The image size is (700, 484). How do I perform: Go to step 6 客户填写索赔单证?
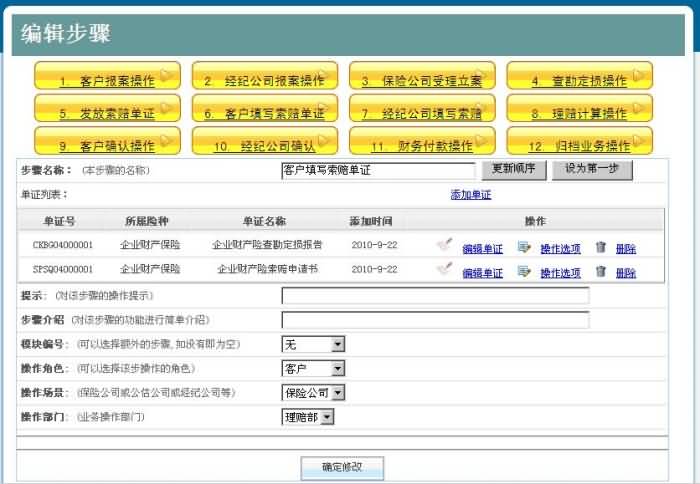click(264, 112)
